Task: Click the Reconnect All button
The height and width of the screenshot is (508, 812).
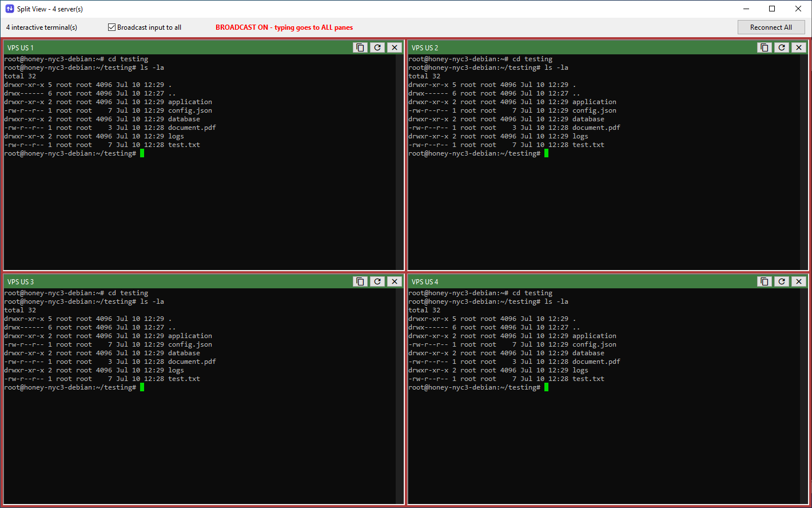Action: [771, 27]
